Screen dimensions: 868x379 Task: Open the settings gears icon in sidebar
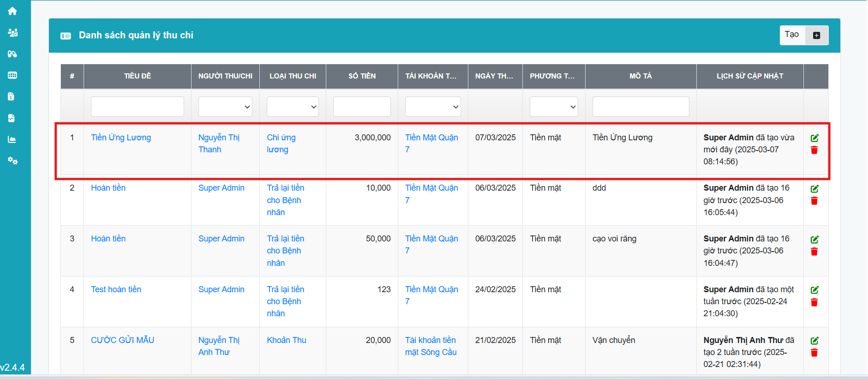(12, 161)
